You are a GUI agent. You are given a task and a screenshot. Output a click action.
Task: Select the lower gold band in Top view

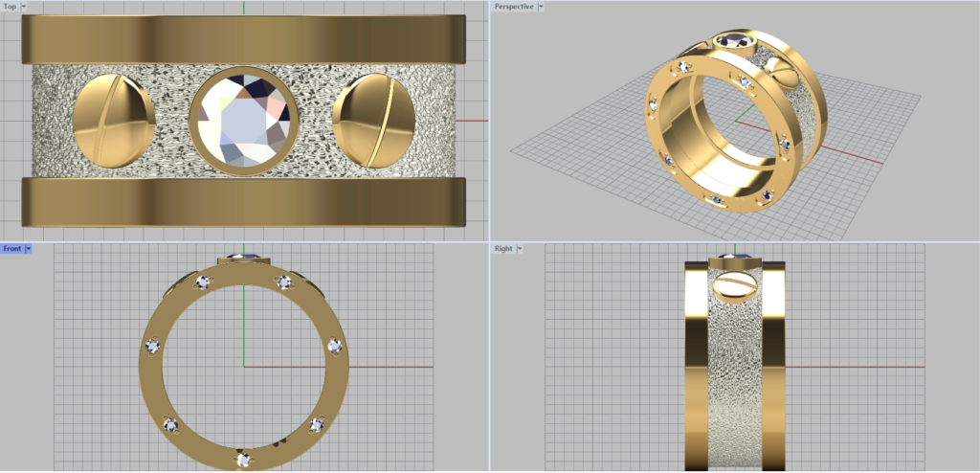click(x=243, y=201)
